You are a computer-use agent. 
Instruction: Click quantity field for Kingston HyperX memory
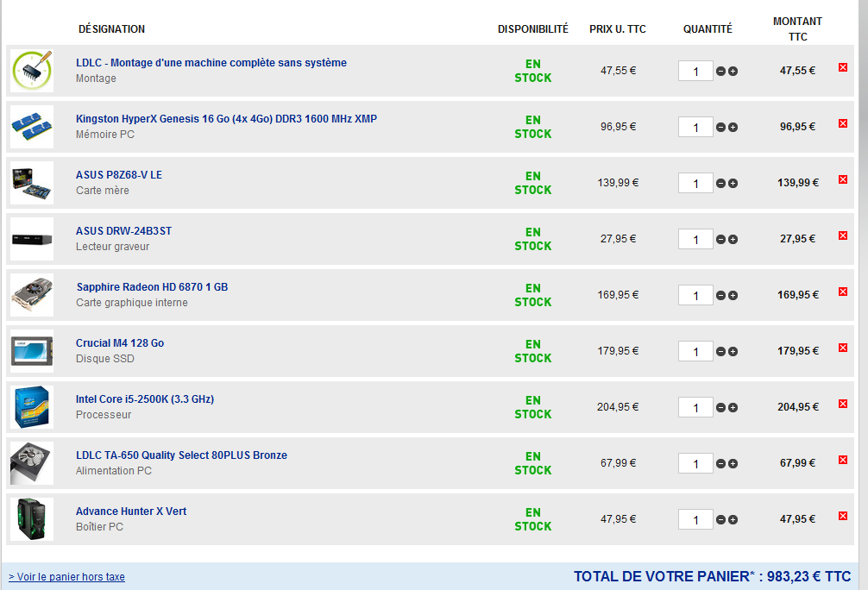(695, 128)
